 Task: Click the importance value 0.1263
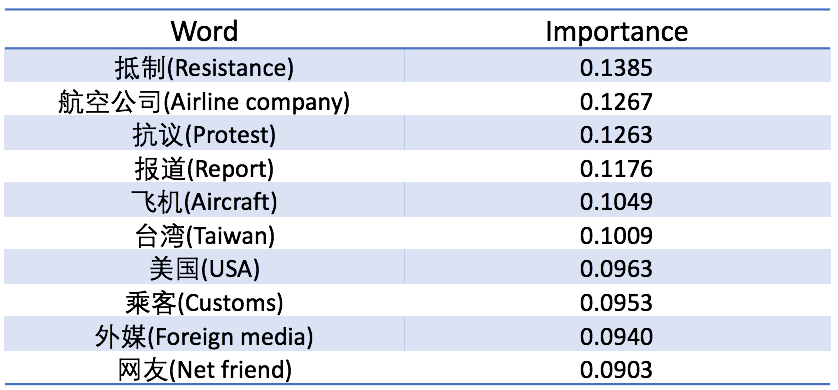pyautogui.click(x=616, y=135)
